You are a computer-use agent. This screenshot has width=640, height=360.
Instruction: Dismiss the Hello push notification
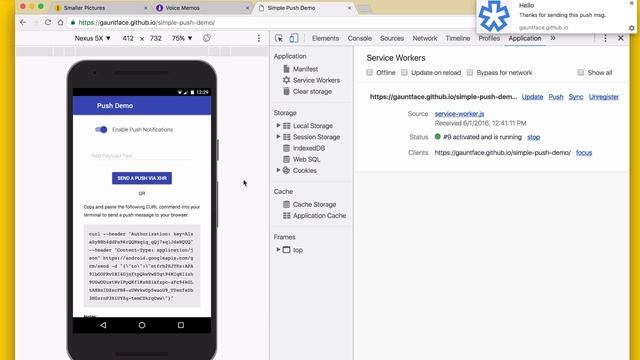631,3
